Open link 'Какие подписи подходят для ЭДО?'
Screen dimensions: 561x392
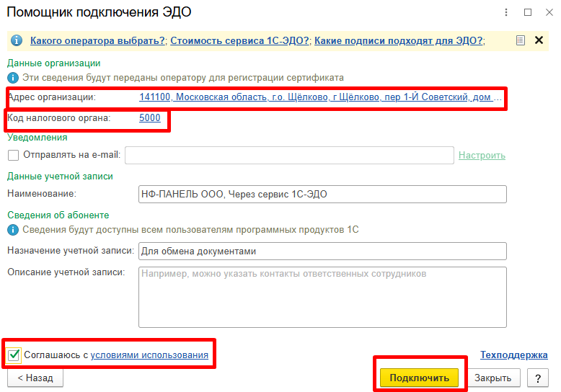pyautogui.click(x=399, y=41)
